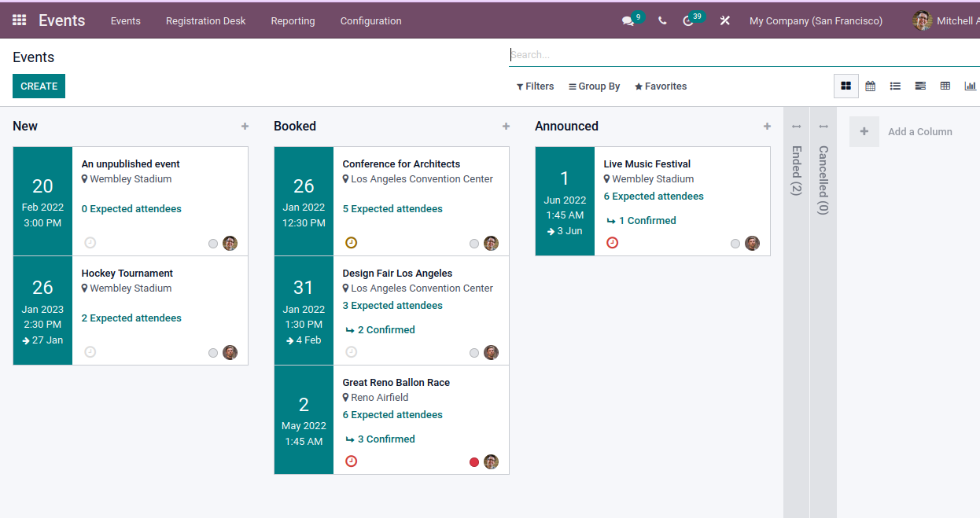Toggle kanban state dot on Conference for Architects

pos(474,244)
